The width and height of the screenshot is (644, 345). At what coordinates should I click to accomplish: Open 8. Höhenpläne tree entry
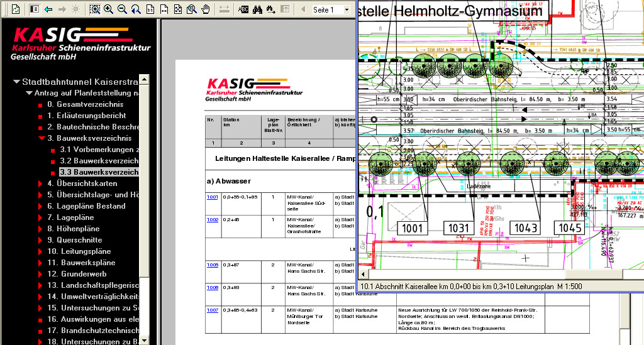coord(73,229)
